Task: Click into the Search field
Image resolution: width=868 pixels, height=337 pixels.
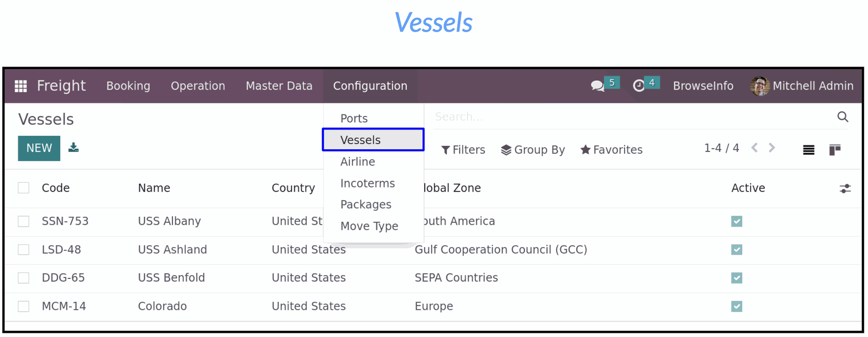Action: 633,117
